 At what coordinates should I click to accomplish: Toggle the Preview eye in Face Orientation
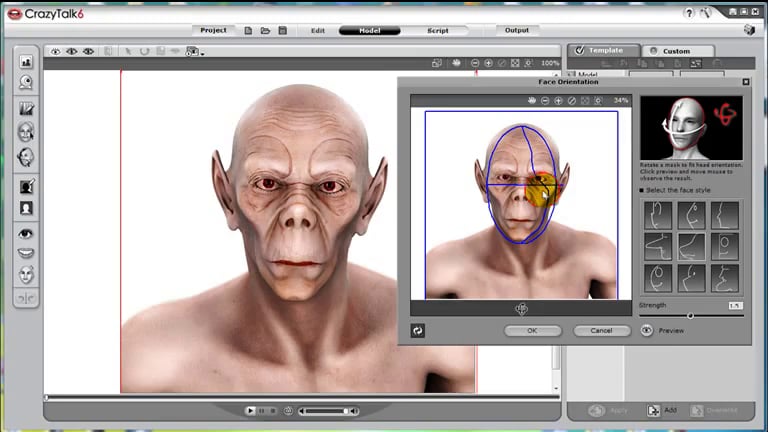(647, 330)
